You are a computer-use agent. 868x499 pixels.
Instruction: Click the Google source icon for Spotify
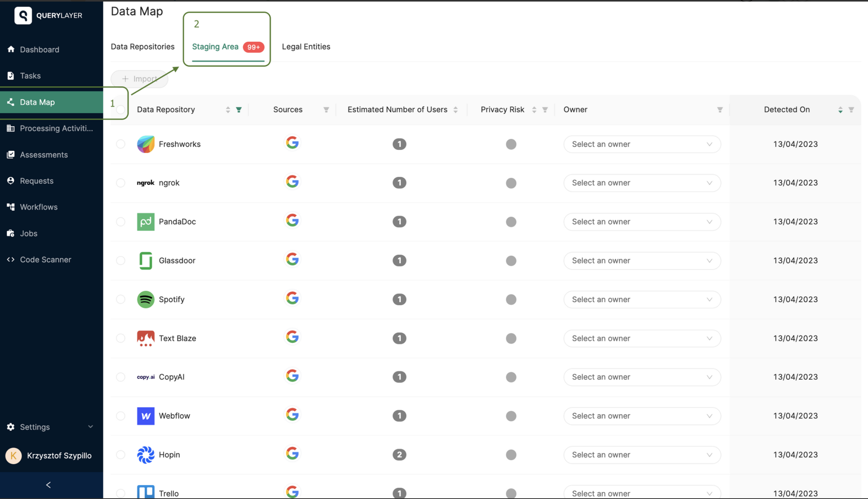[x=292, y=298]
